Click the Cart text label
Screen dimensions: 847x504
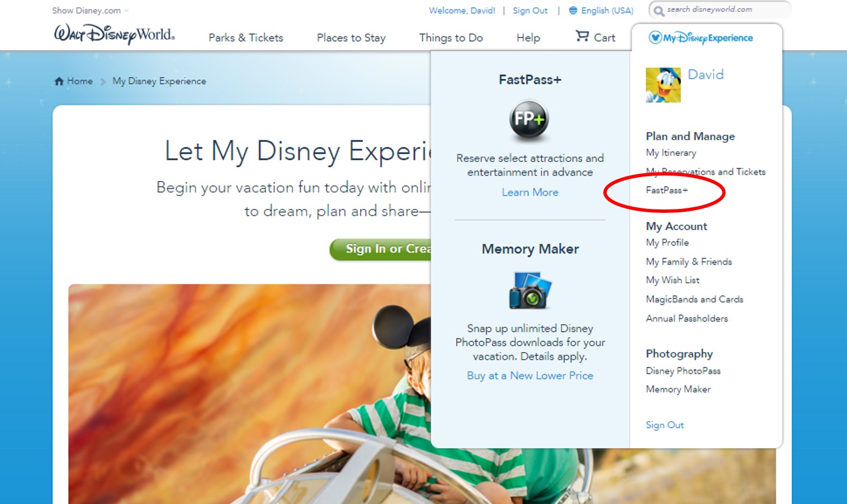click(x=604, y=37)
